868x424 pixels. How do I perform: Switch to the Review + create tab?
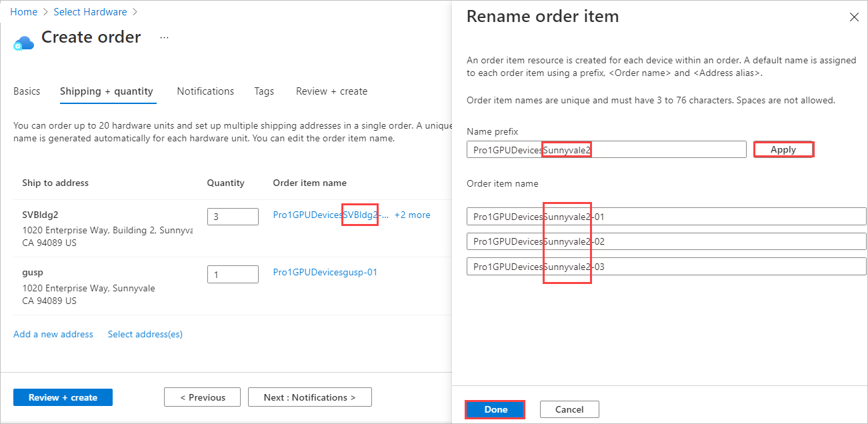(x=331, y=91)
